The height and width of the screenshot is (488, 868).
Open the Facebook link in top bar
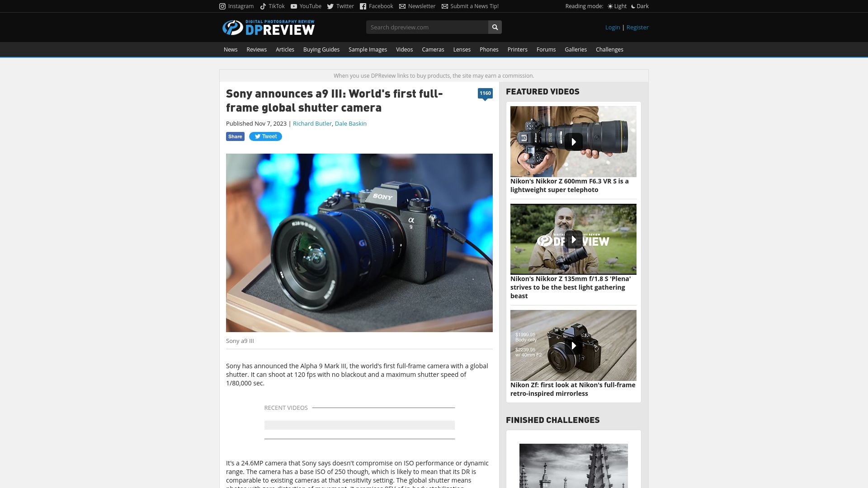click(x=377, y=6)
